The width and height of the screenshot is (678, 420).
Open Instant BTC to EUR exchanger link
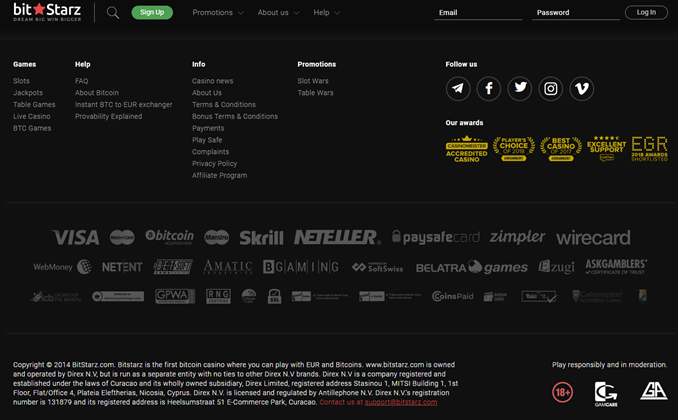point(124,104)
